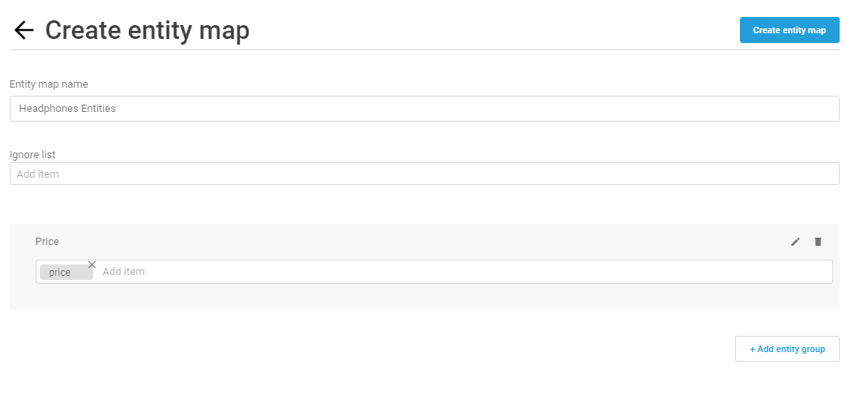The height and width of the screenshot is (404, 868).
Task: Click 'Headphones Entities' text in the name box
Action: coord(67,109)
